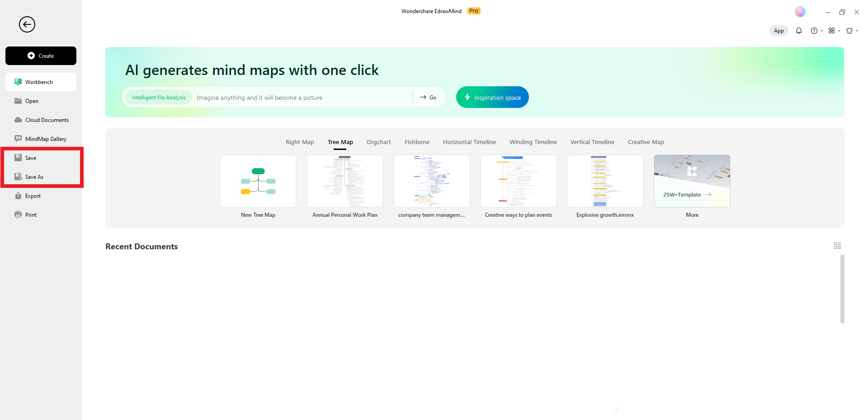Switch to the Orgchart tab
Viewport: 868px width, 420px height.
click(x=379, y=142)
